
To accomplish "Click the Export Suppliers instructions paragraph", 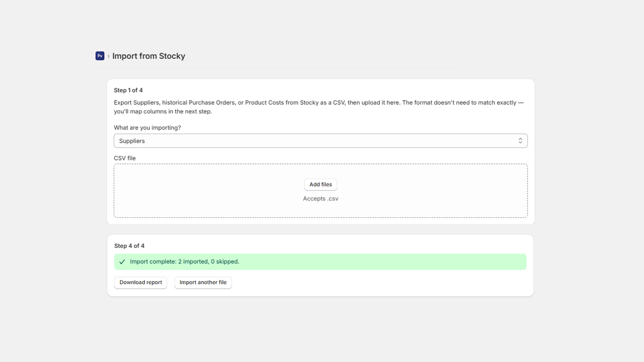I will 319,107.
